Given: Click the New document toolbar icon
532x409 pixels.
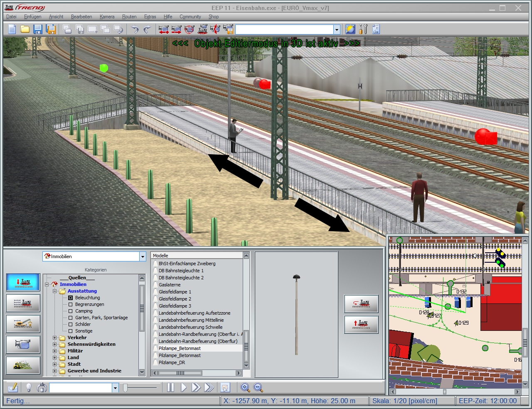Looking at the screenshot, I should pos(12,29).
